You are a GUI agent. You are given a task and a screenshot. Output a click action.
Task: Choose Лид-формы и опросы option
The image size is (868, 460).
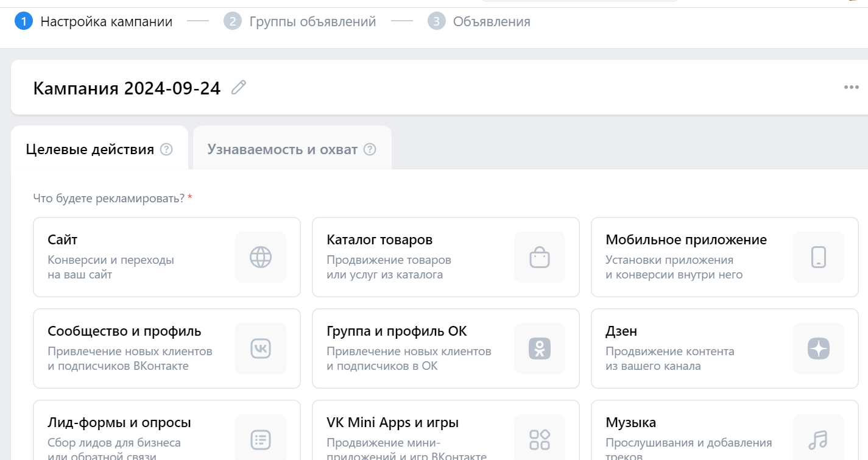(167, 430)
